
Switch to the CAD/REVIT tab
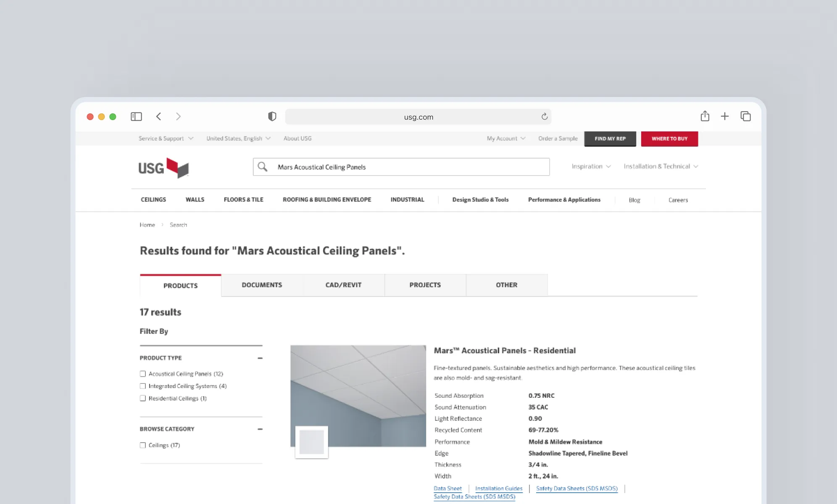(x=343, y=285)
